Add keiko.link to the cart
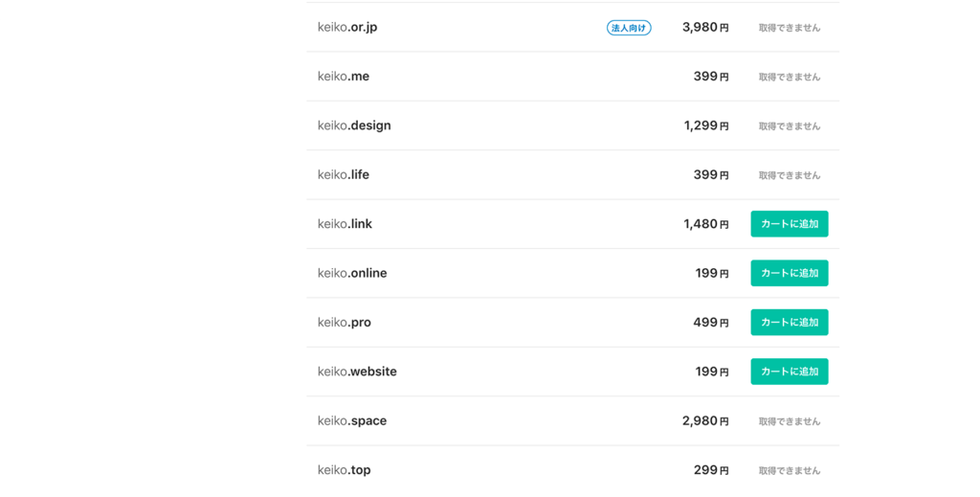Viewport: 980px width, 497px height. (x=790, y=224)
